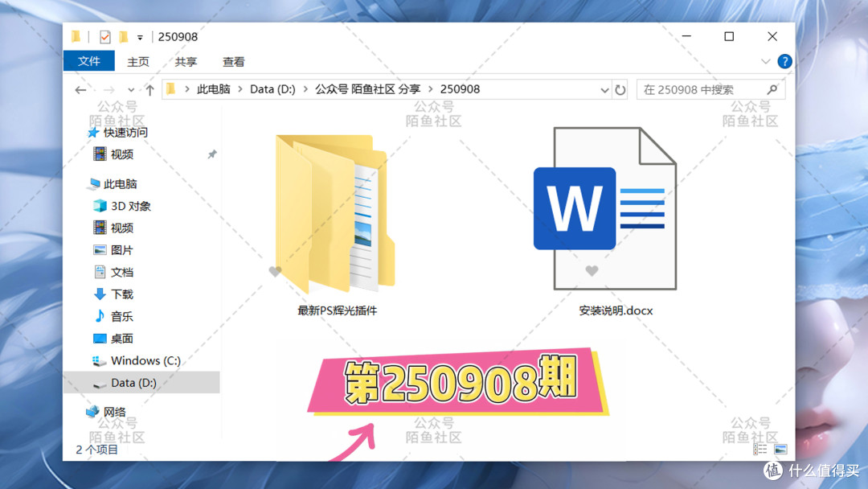The width and height of the screenshot is (868, 489).
Task: Click the 3D 对象 cube icon
Action: coord(100,206)
